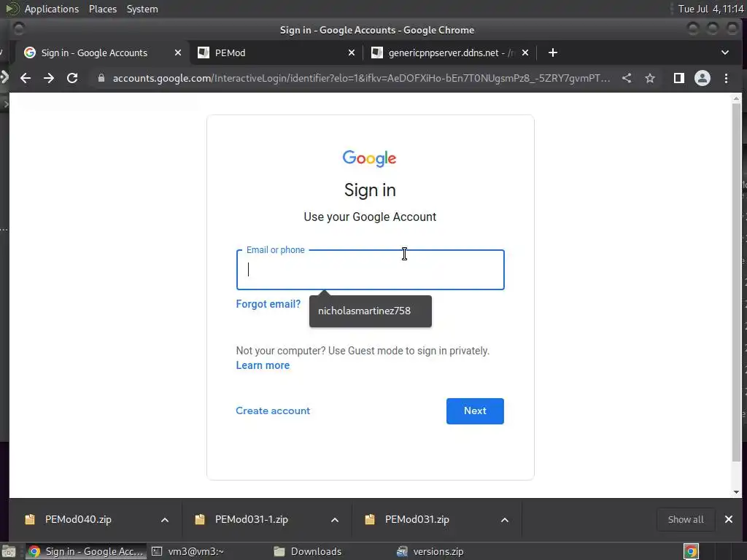This screenshot has width=747, height=560.
Task: Switch to the vm3@vm3 terminal in taskbar
Action: [188, 551]
